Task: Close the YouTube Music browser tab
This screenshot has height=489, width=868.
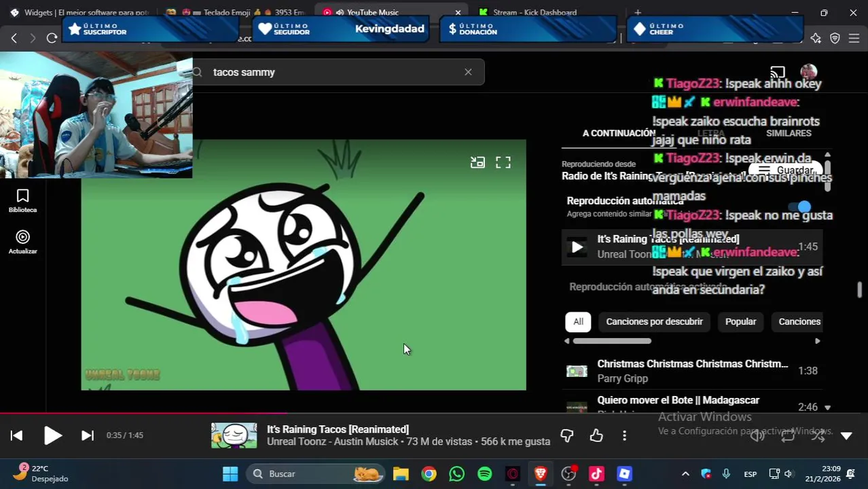Action: pos(458,12)
